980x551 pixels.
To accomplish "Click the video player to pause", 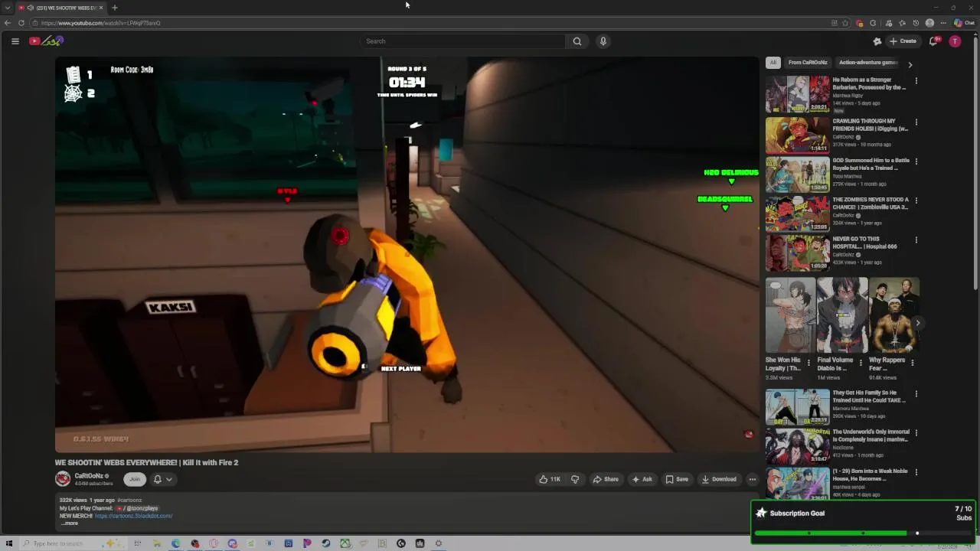I will coord(407,254).
